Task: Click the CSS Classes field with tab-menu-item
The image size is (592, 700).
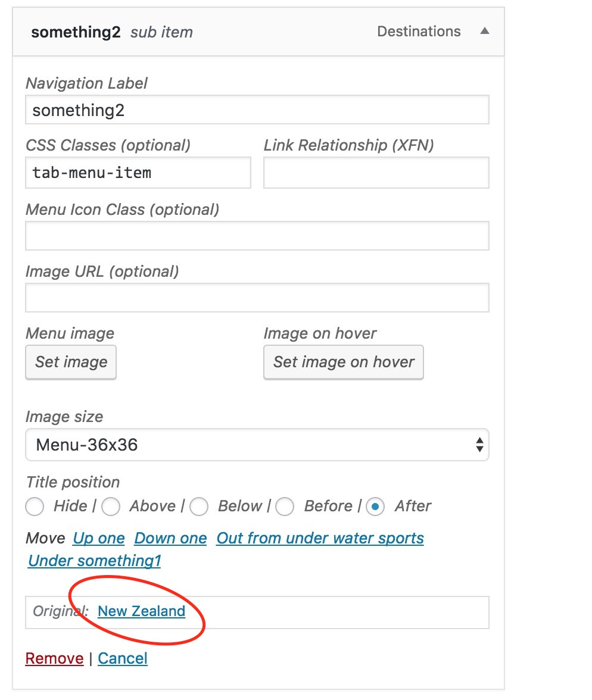Action: tap(138, 173)
